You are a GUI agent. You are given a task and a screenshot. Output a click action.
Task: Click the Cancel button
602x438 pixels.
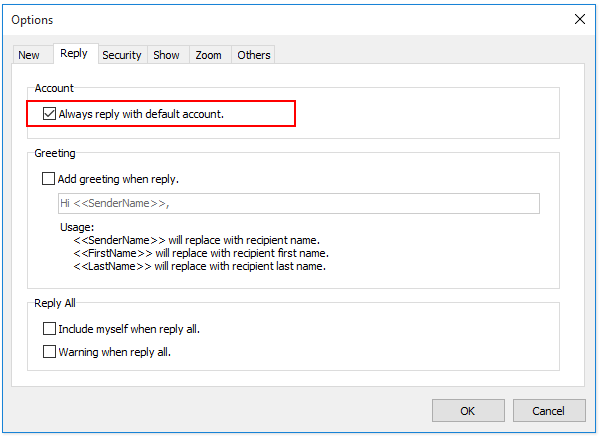coord(549,411)
